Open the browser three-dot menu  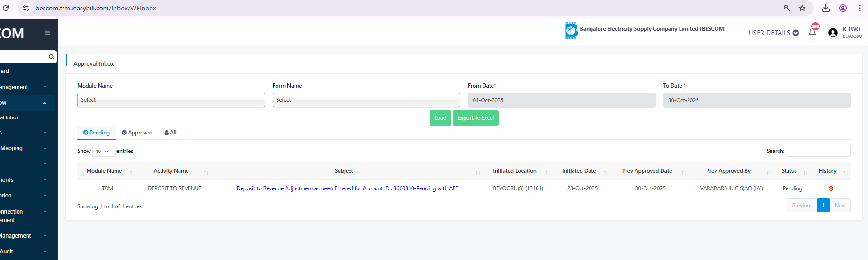(860, 8)
